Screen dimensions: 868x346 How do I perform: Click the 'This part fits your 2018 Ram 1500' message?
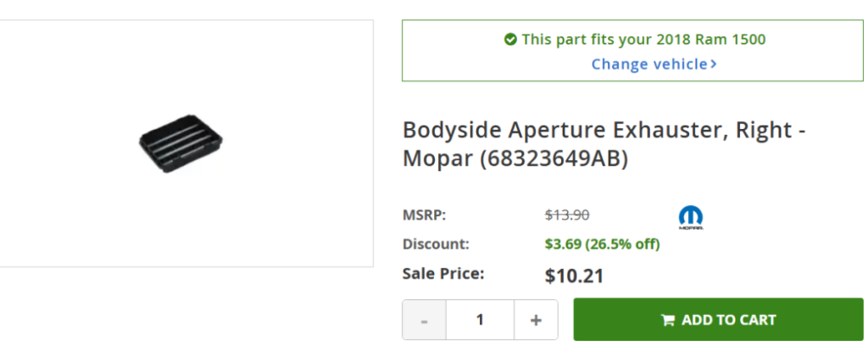pyautogui.click(x=643, y=39)
